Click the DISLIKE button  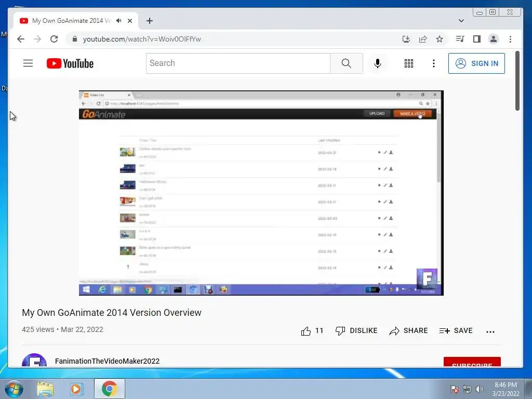point(356,331)
